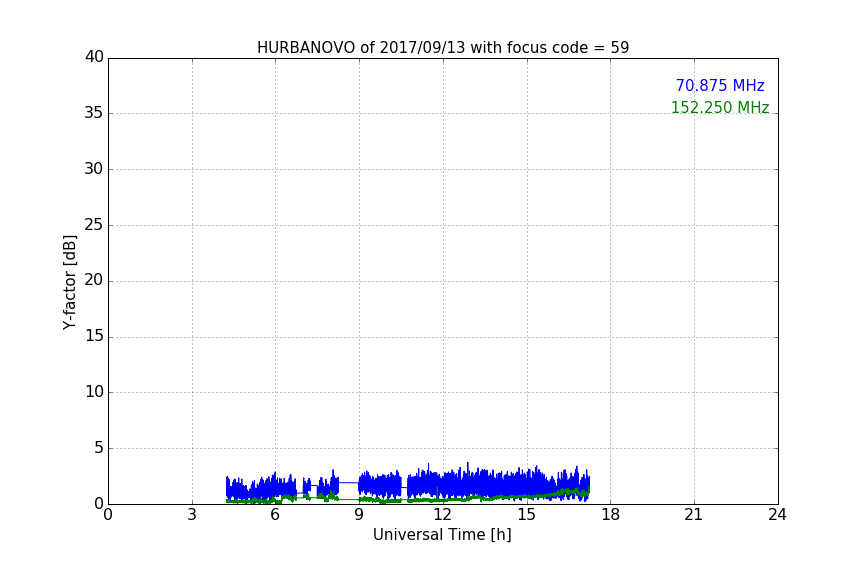Click the 'Y-factor [dB]' axis label
864x576 pixels.
tap(69, 282)
